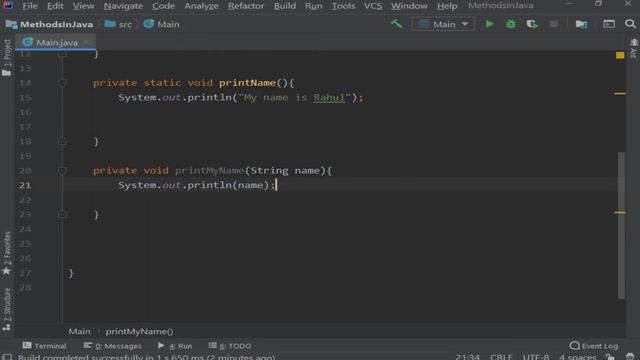Collapse printMyName method fold at line 20
This screenshot has width=640, height=360.
pyautogui.click(x=62, y=171)
